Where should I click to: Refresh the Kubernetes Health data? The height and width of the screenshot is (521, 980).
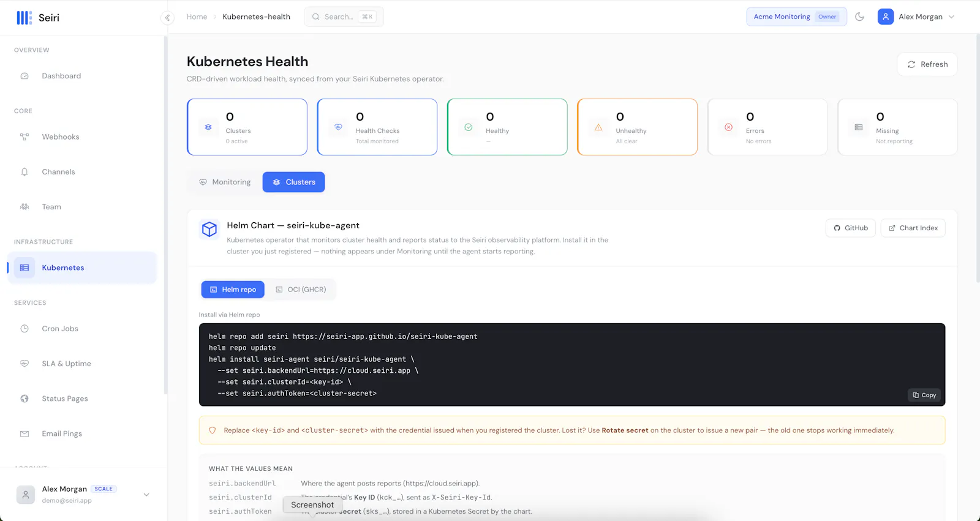click(927, 64)
